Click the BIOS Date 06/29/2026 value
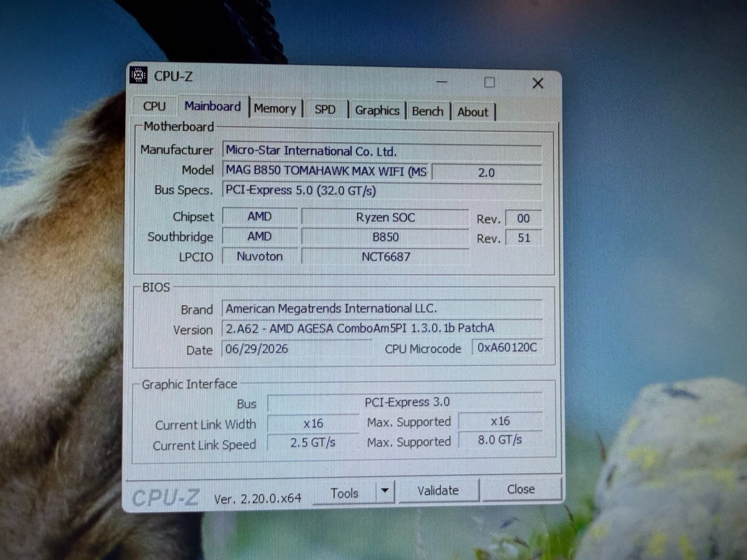747x560 pixels. (297, 349)
